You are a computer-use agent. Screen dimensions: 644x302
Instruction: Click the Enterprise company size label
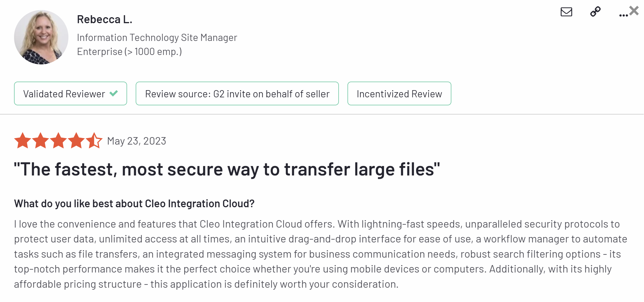tap(129, 52)
